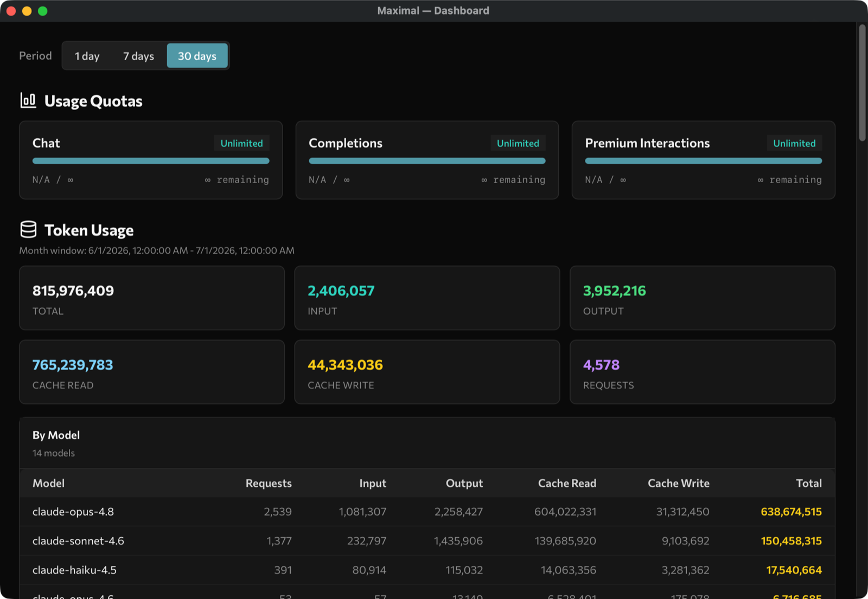The height and width of the screenshot is (599, 868).
Task: Select the 1 day period
Action: (x=87, y=56)
